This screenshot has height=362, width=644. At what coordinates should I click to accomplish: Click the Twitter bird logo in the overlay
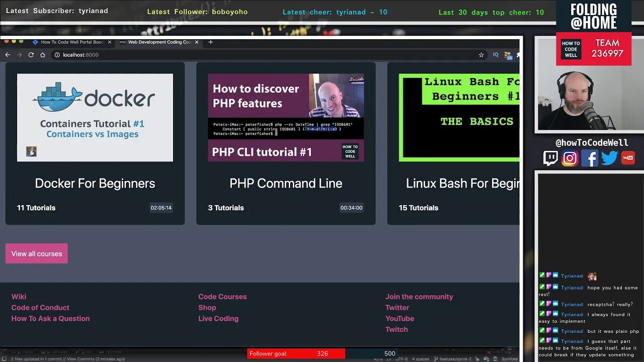coord(609,158)
